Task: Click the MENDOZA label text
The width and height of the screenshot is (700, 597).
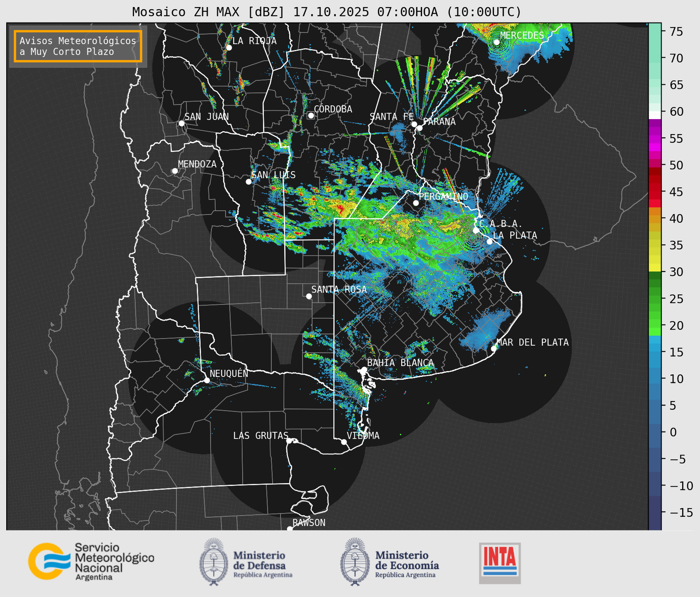Action: pos(197,164)
